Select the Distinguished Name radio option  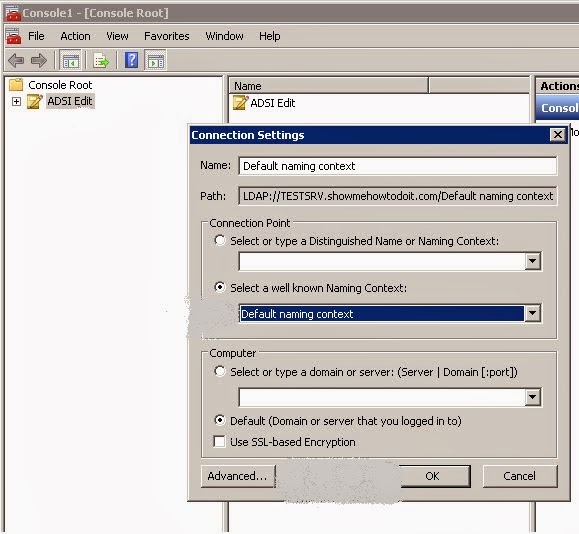(x=220, y=240)
